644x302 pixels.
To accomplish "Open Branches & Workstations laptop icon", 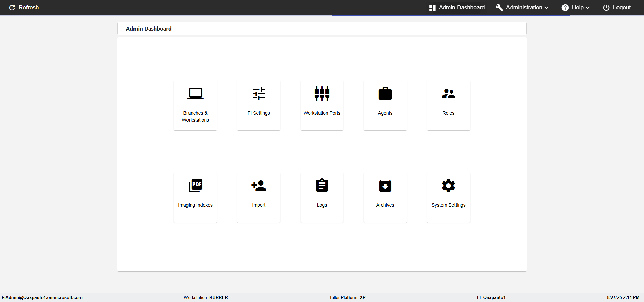I will point(195,94).
